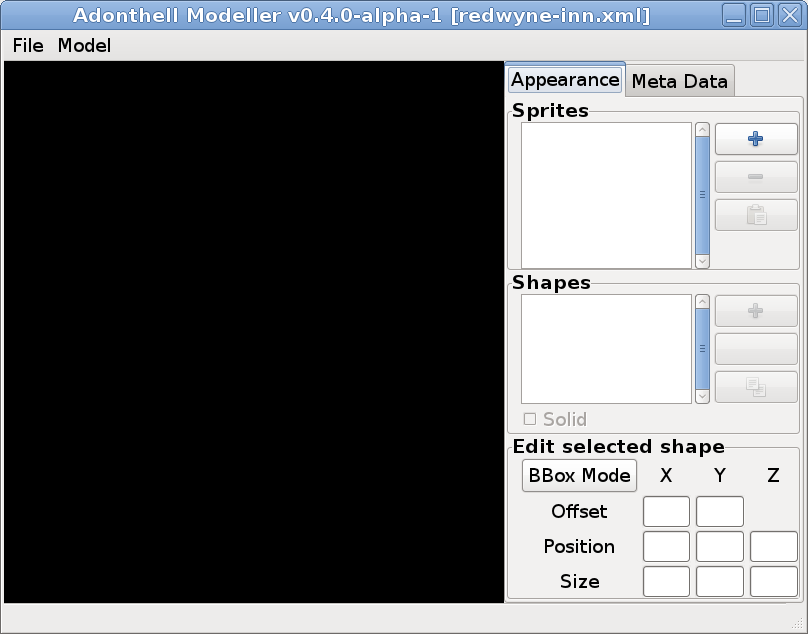This screenshot has width=808, height=634.
Task: Click Sprites list scrollbar up arrow
Action: [x=702, y=129]
